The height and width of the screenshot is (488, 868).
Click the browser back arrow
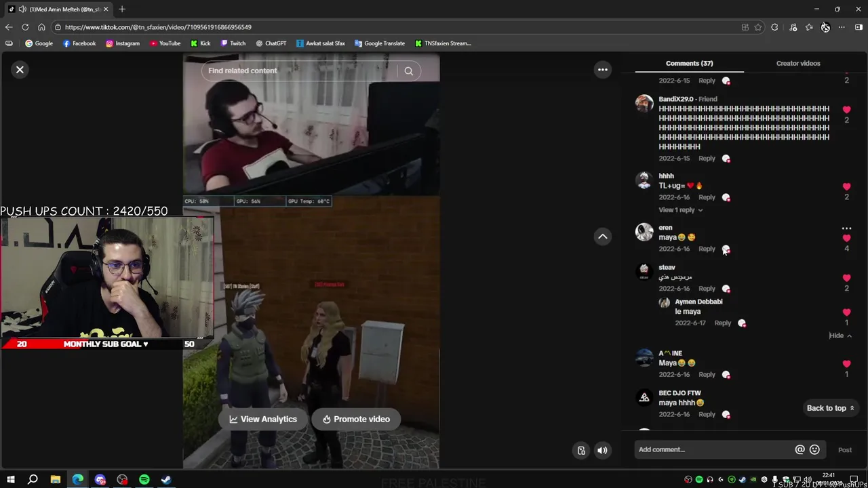coord(8,27)
